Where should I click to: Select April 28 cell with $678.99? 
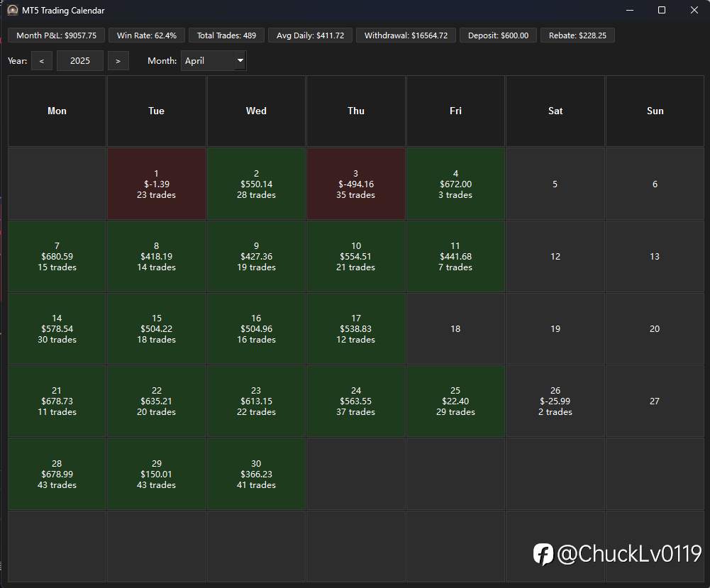[57, 474]
